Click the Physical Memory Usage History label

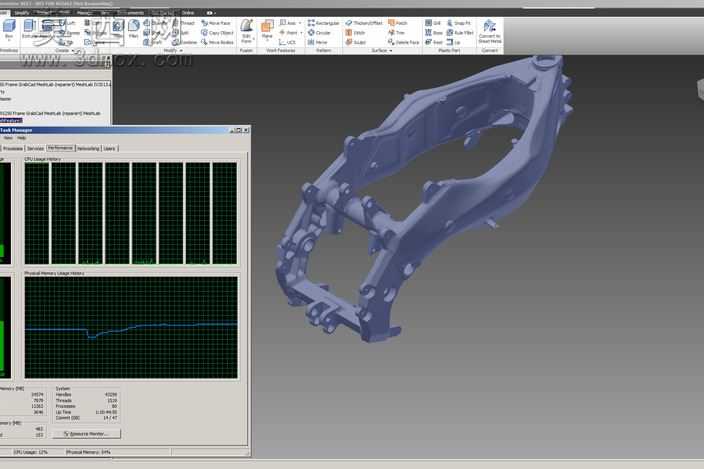click(x=54, y=273)
